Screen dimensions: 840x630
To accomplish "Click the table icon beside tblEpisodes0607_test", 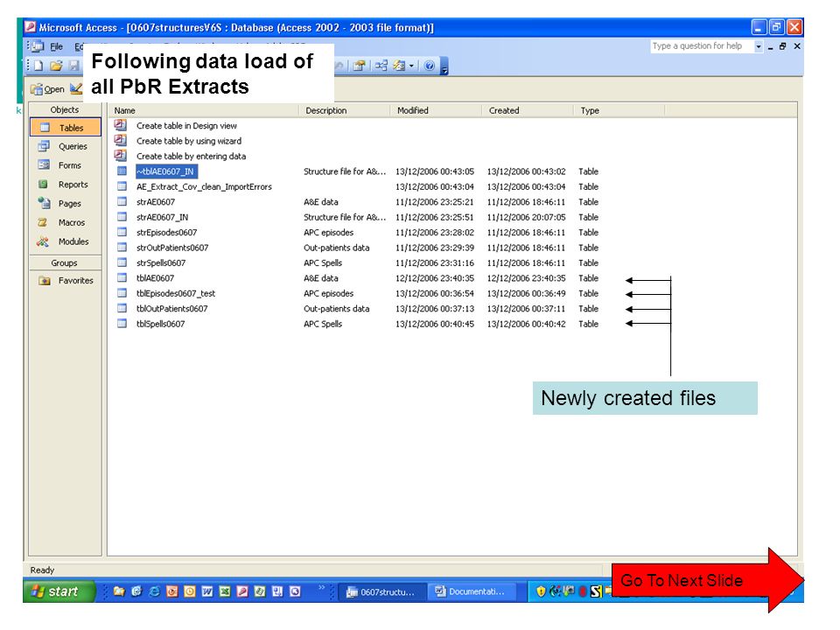I will (x=122, y=294).
